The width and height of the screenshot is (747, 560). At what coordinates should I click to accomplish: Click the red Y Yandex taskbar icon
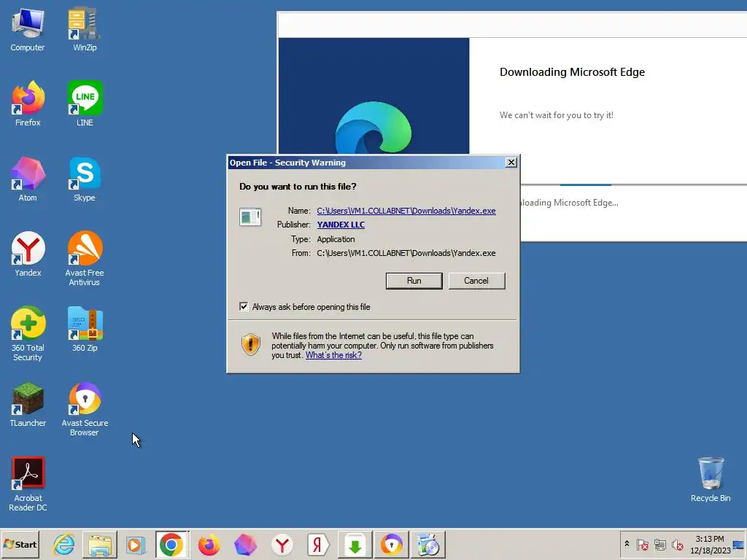pos(282,544)
